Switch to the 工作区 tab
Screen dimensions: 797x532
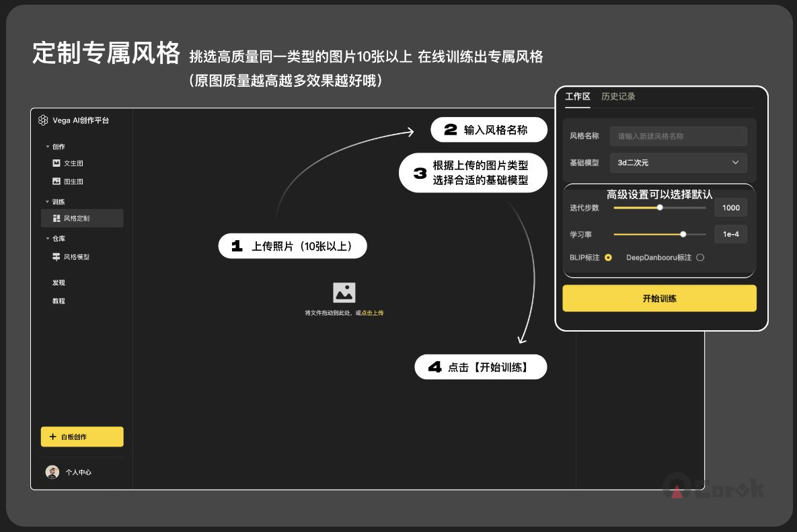577,97
